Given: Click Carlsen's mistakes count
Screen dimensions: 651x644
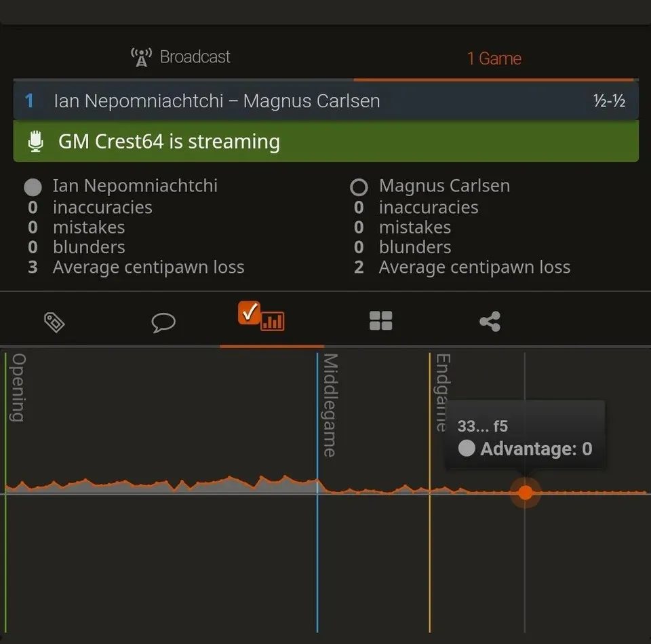Looking at the screenshot, I should pyautogui.click(x=359, y=227).
